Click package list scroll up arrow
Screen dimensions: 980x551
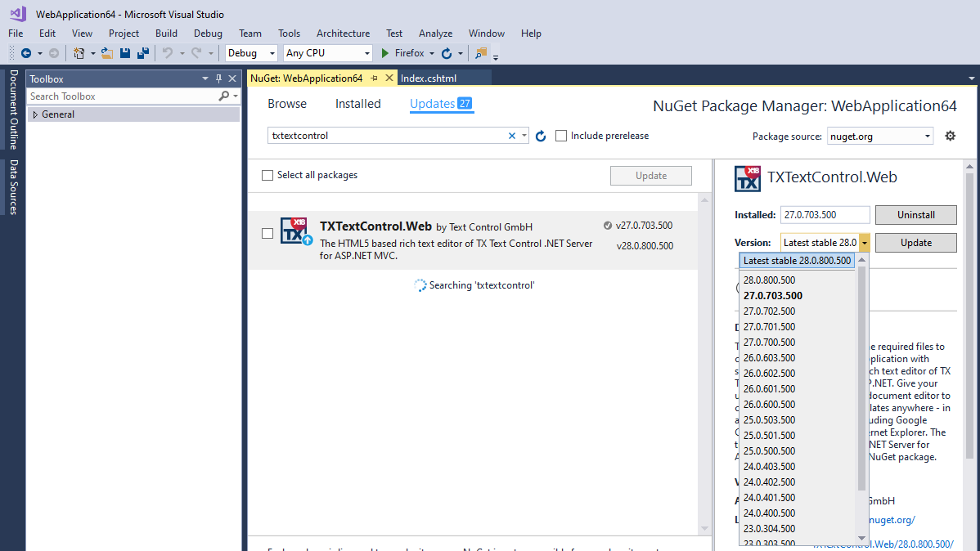coord(704,200)
